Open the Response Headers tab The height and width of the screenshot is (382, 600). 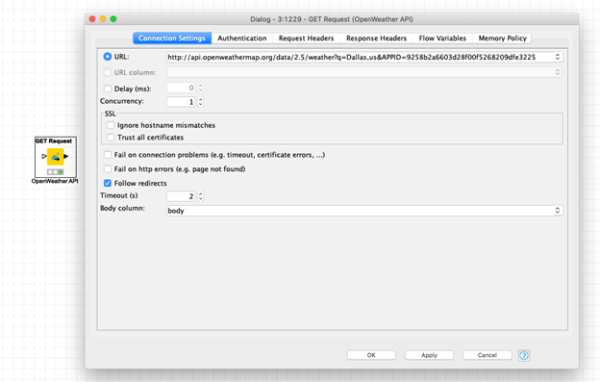pyautogui.click(x=376, y=38)
